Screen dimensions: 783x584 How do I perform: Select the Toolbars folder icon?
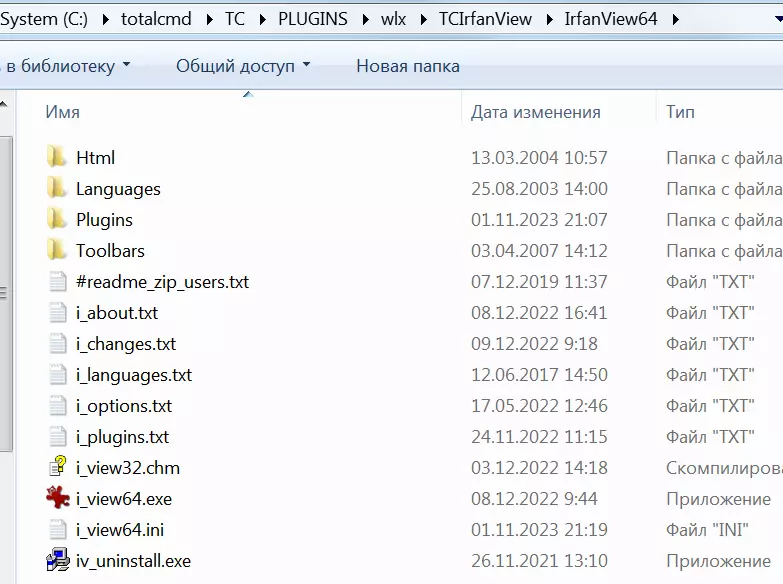click(x=56, y=251)
